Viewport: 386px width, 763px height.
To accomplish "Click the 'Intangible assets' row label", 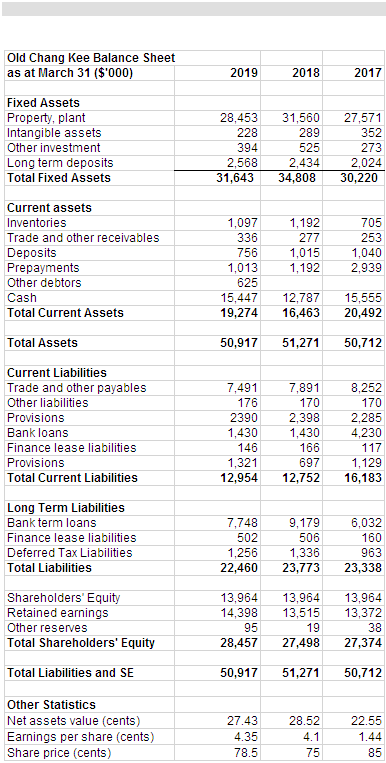I will coord(54,133).
